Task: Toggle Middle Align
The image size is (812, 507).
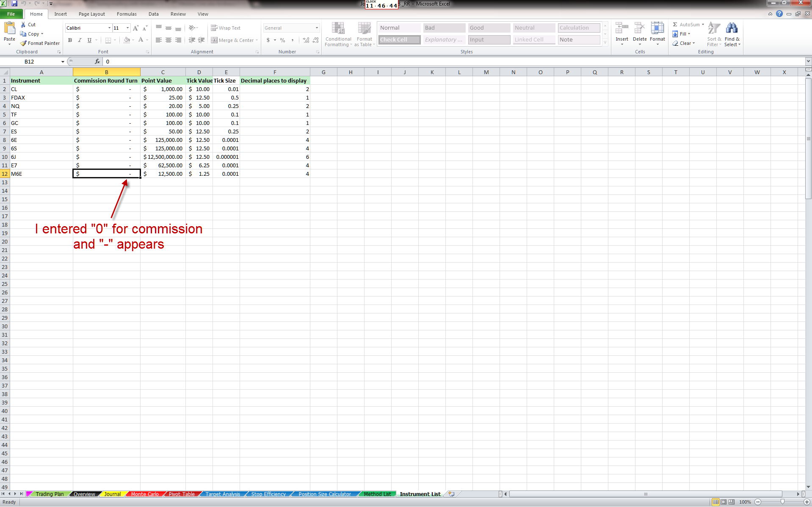Action: click(x=168, y=28)
